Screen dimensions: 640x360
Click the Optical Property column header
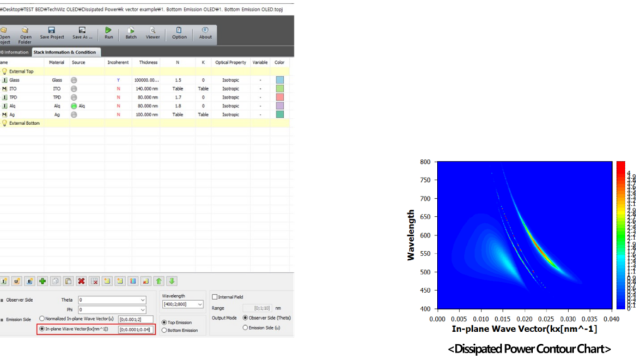[231, 62]
